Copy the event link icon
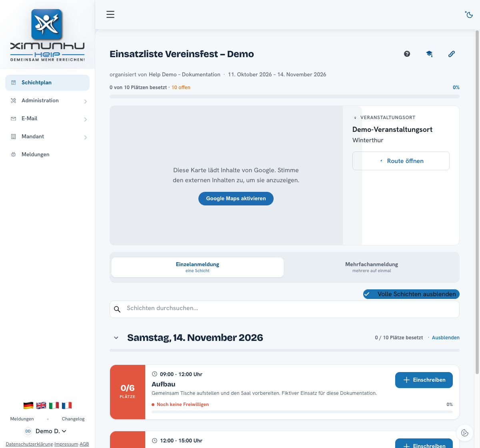Image resolution: width=480 pixels, height=448 pixels. pyautogui.click(x=452, y=54)
